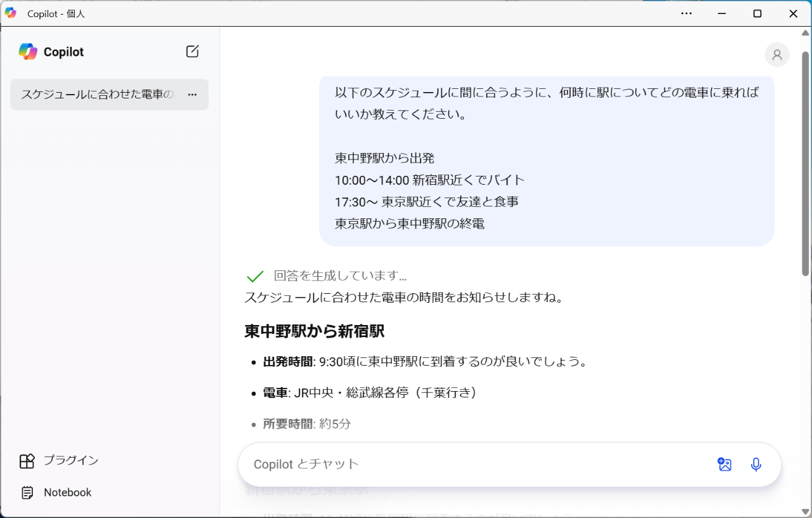Select the スケジュールに合わせた電車 conversation
812x518 pixels.
97,95
